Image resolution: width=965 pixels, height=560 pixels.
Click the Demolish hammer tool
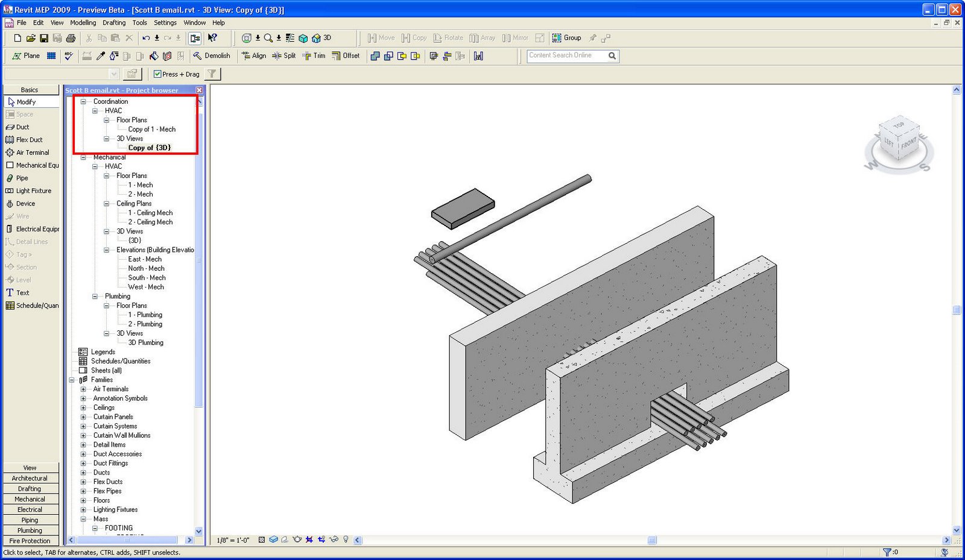pos(212,56)
